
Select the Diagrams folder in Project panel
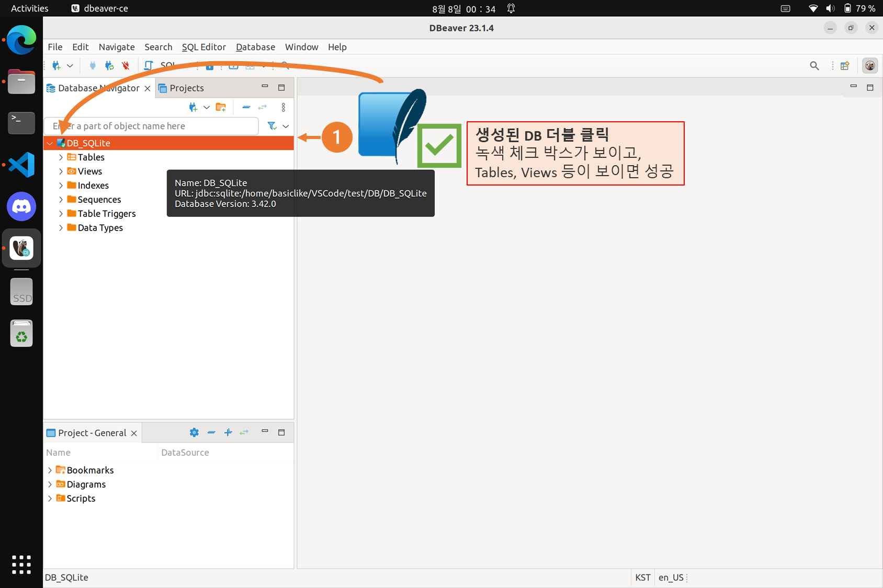81,485
